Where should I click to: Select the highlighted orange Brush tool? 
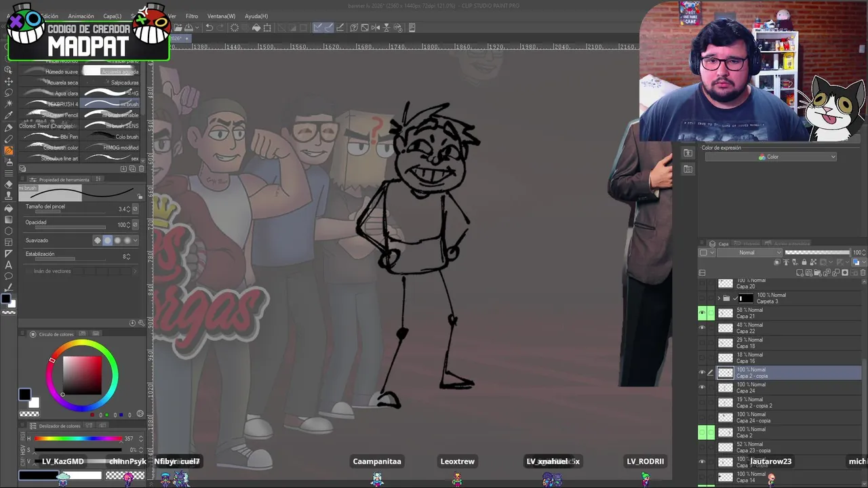[8, 150]
